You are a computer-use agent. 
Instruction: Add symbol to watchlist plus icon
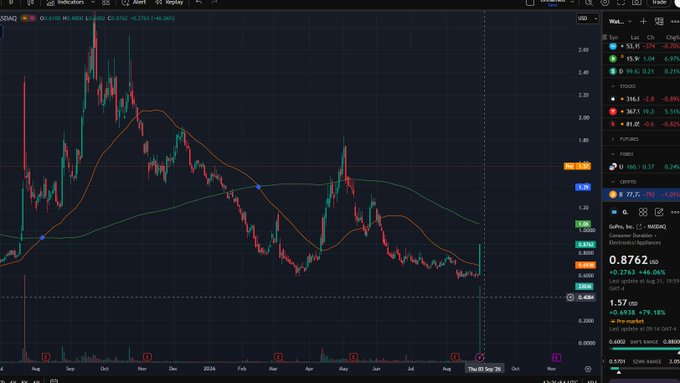[x=643, y=21]
